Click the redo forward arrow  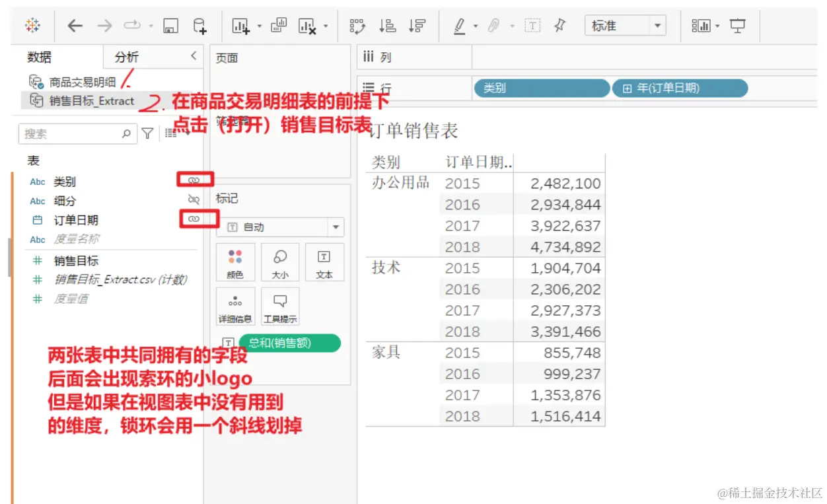pos(104,26)
